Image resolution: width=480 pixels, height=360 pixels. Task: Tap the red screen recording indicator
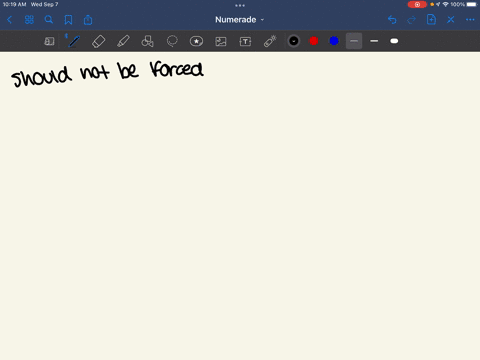[x=417, y=4]
